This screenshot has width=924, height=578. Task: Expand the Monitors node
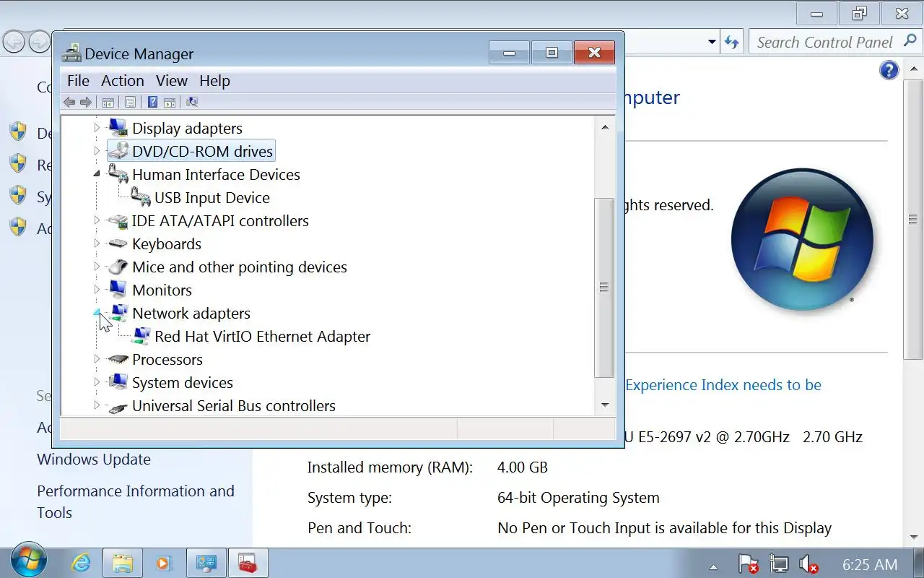[x=97, y=290]
